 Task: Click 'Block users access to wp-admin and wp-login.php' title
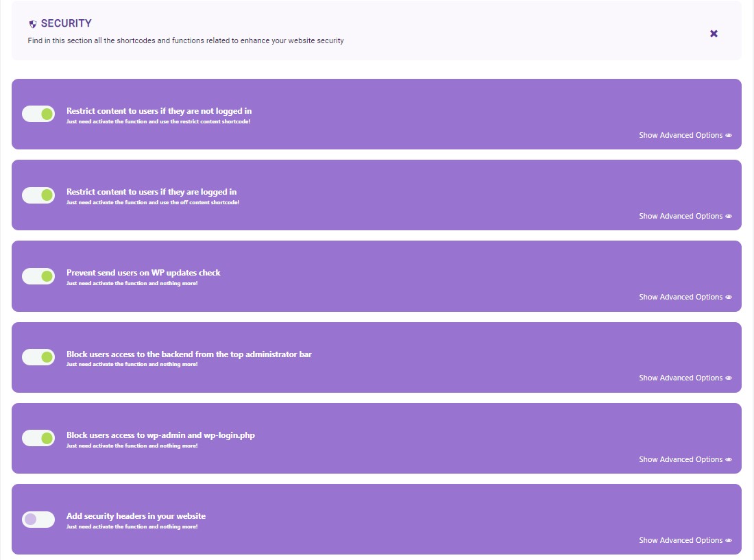coord(160,435)
